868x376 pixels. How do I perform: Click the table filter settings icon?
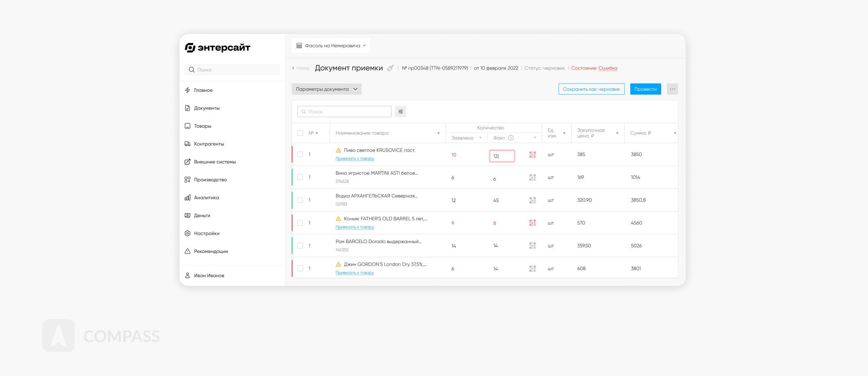400,111
